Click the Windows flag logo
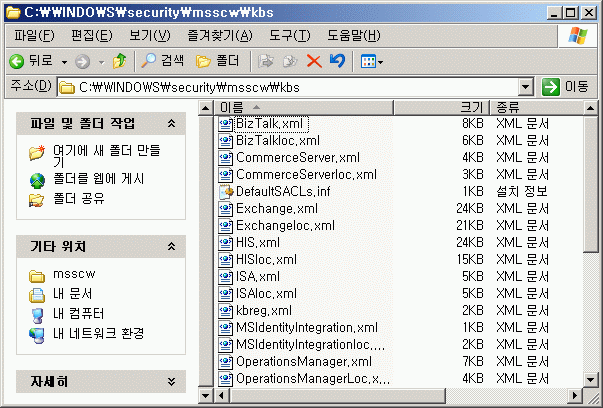This screenshot has width=603, height=408. click(x=578, y=36)
